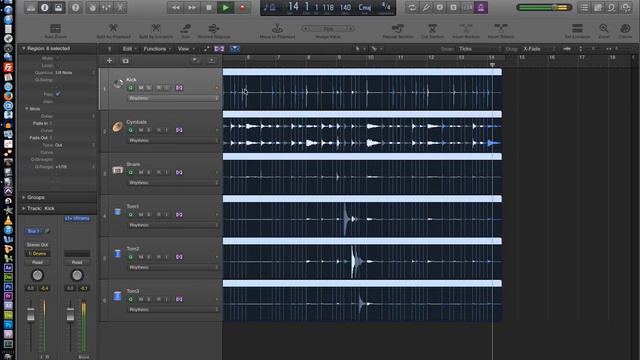Open Quantize 1/8 Note dropdown

[75, 73]
